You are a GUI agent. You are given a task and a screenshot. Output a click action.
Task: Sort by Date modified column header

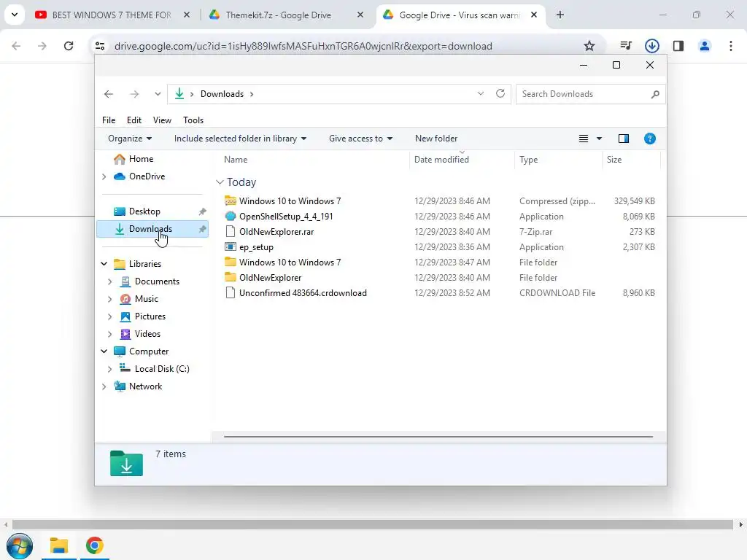(441, 160)
